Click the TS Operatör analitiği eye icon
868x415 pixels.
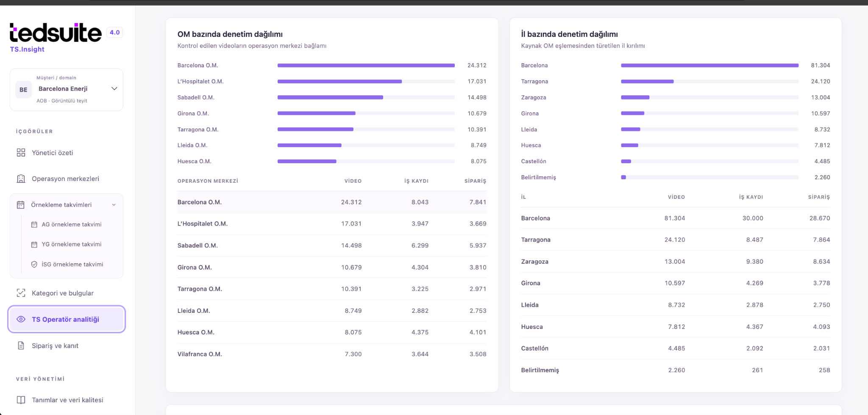pos(21,319)
